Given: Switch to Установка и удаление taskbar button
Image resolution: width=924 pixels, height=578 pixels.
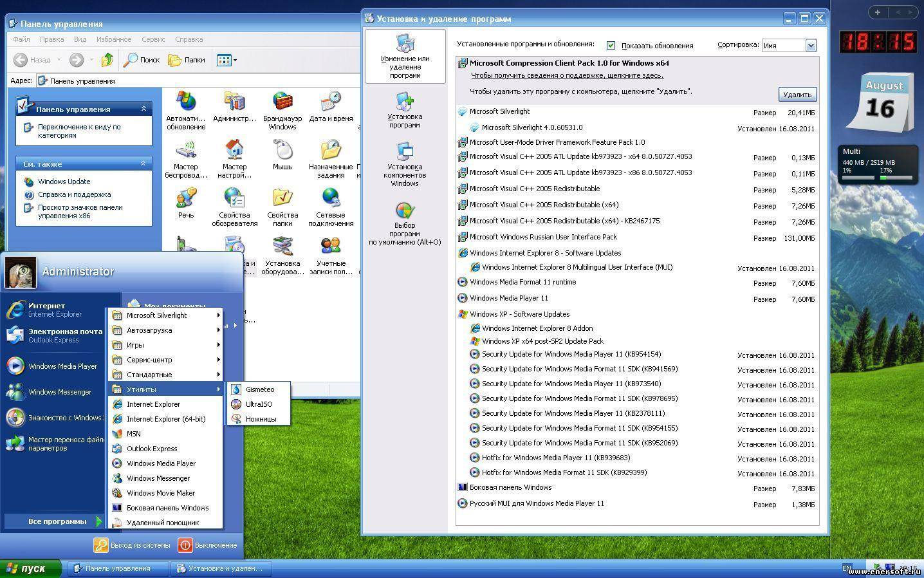Looking at the screenshot, I should 221,568.
